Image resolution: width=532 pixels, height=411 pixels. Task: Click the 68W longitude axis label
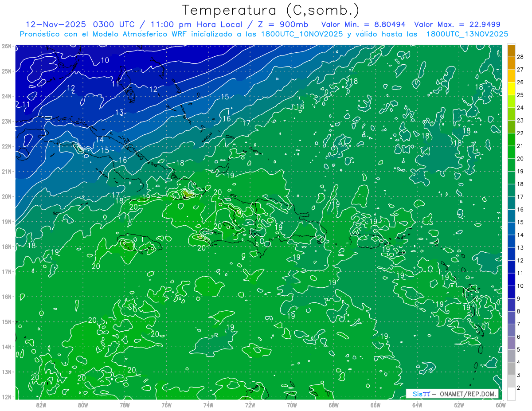pos(334,405)
